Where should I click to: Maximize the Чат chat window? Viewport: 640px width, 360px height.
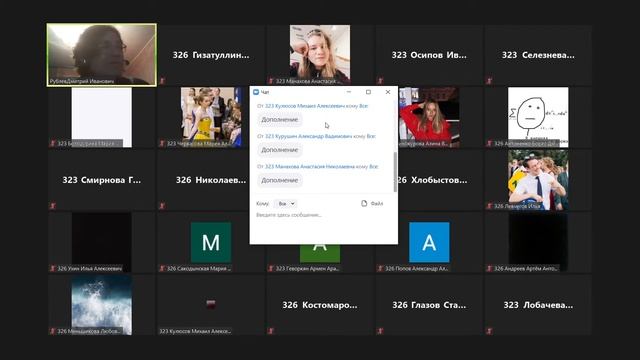(368, 92)
